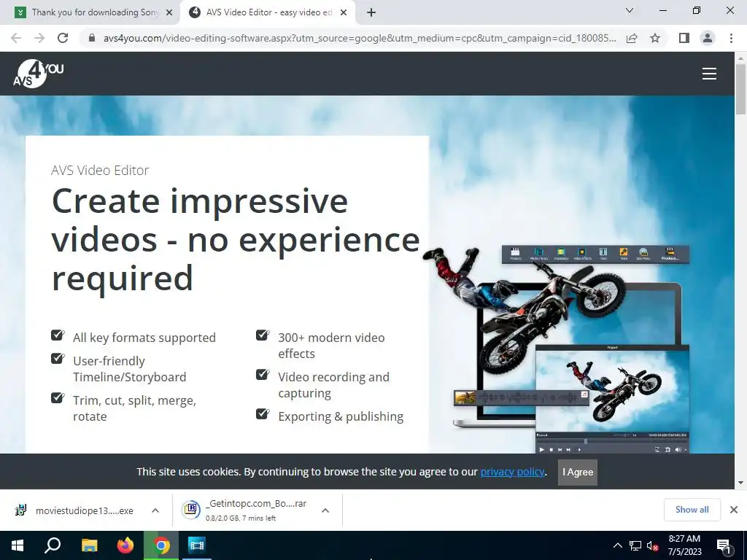This screenshot has height=560, width=747.
Task: Click Video recording and capturing checkmark
Action: tap(263, 375)
